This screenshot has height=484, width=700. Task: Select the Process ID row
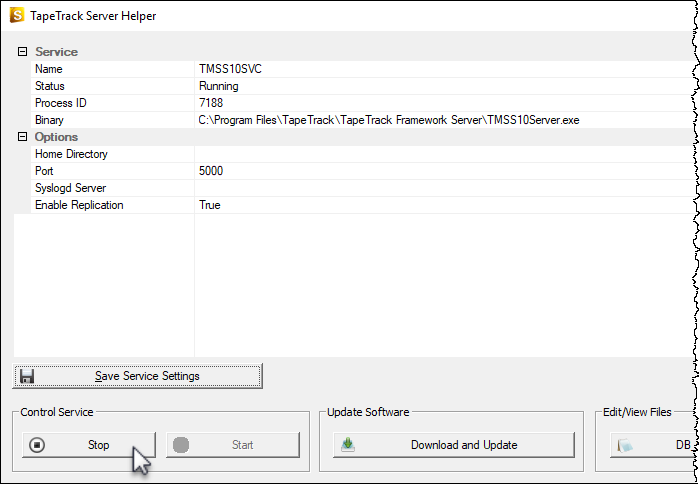pos(363,103)
